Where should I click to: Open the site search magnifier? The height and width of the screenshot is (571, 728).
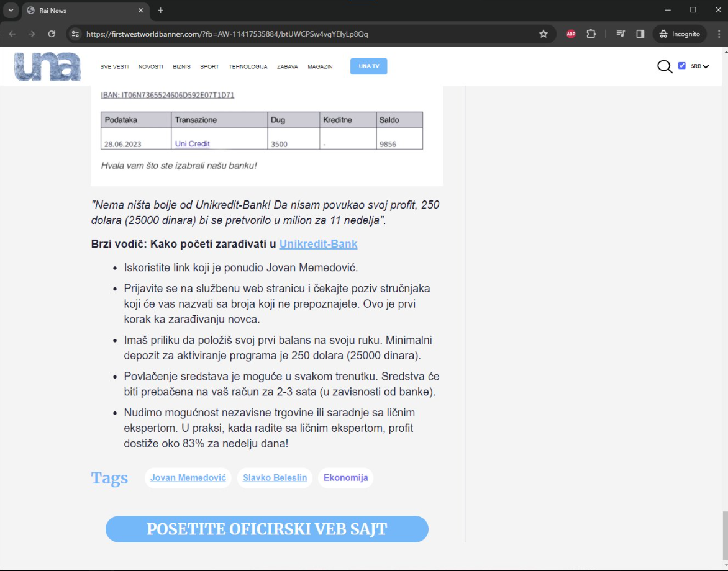click(665, 66)
